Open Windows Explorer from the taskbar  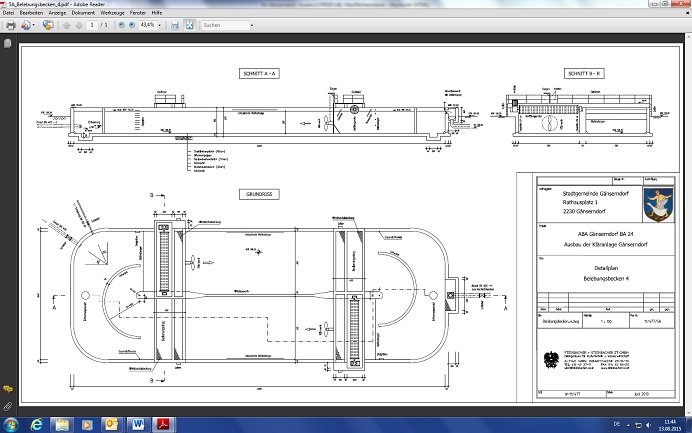62,425
